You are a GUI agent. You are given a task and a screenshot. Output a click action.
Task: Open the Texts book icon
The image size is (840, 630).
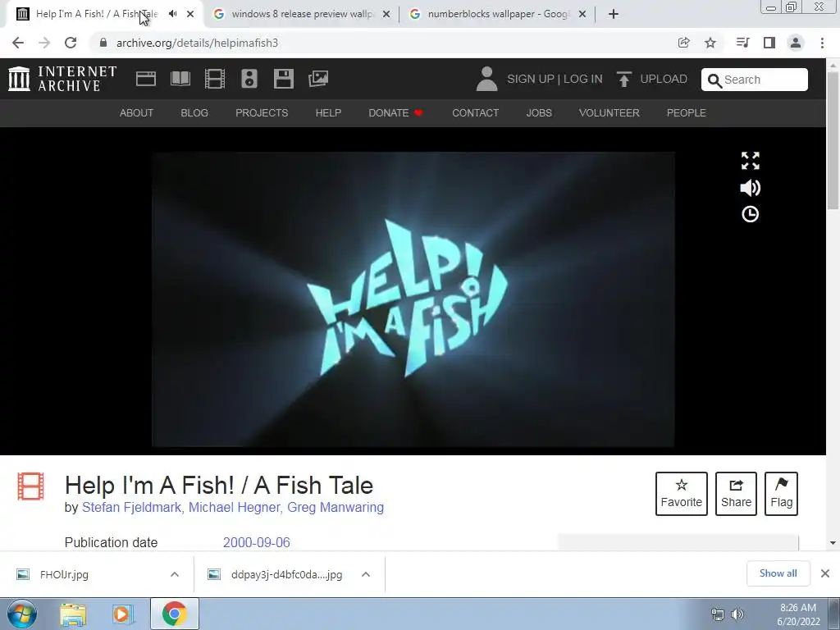coord(180,79)
